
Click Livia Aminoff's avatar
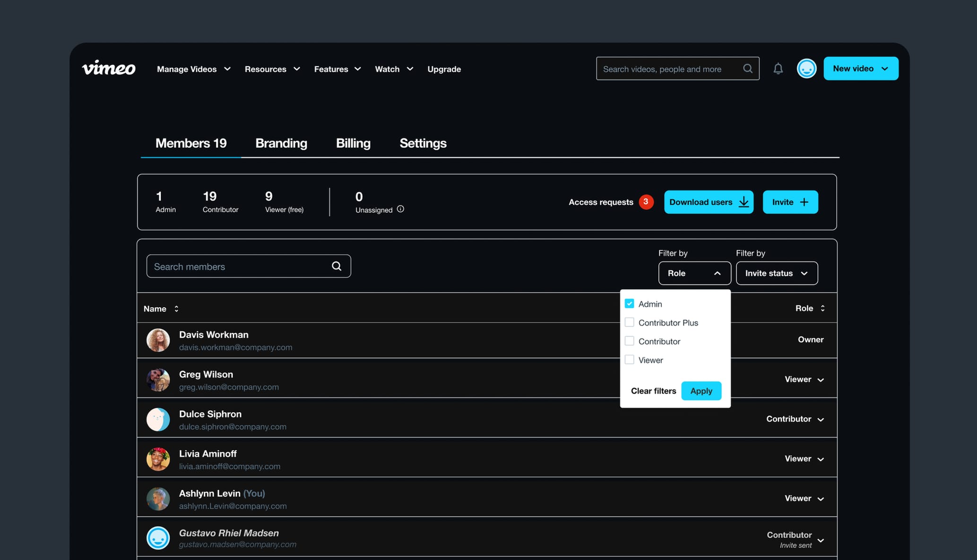(x=158, y=459)
